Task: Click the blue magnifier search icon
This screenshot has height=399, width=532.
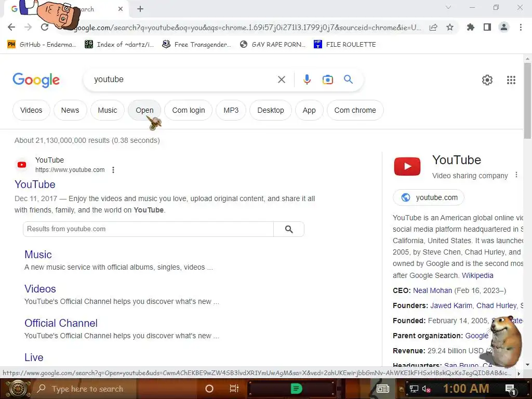Action: pos(348,79)
